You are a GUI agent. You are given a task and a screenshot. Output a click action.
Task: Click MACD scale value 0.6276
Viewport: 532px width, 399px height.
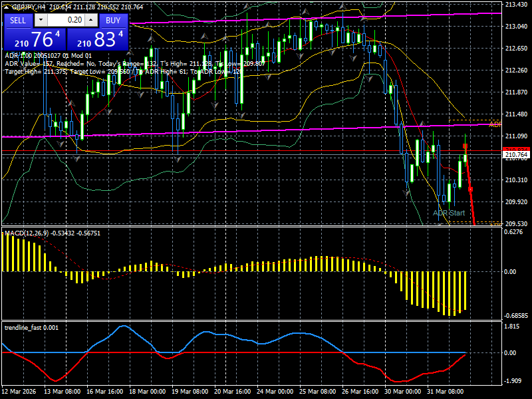(513, 232)
